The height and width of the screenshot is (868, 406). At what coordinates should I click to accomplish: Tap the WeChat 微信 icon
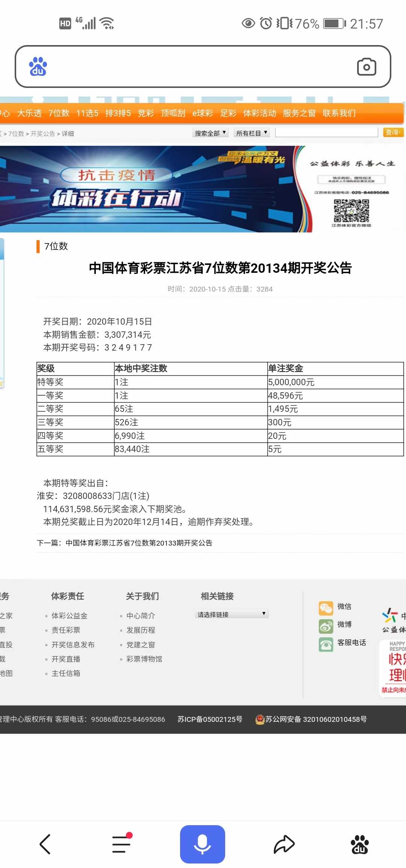click(x=326, y=608)
